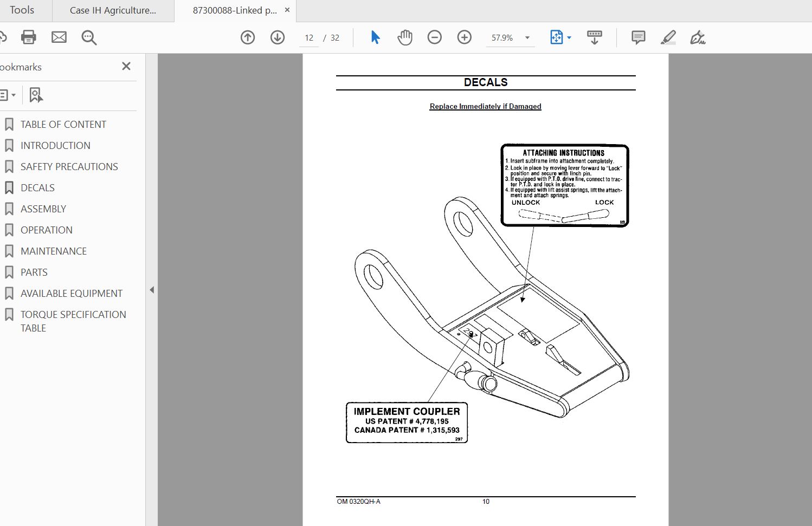Click the CANADA PATENT # 1,315,593 line

coord(407,430)
